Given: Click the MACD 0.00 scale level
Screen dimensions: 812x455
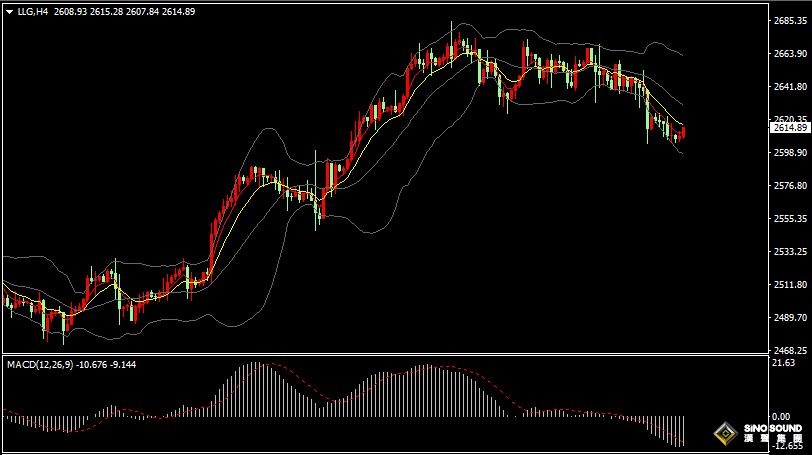Looking at the screenshot, I should (781, 417).
